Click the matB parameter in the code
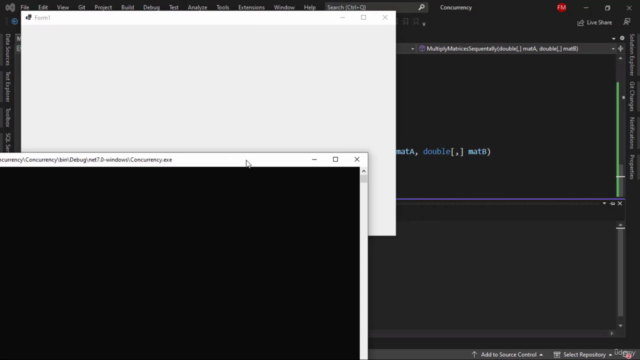 click(x=477, y=151)
